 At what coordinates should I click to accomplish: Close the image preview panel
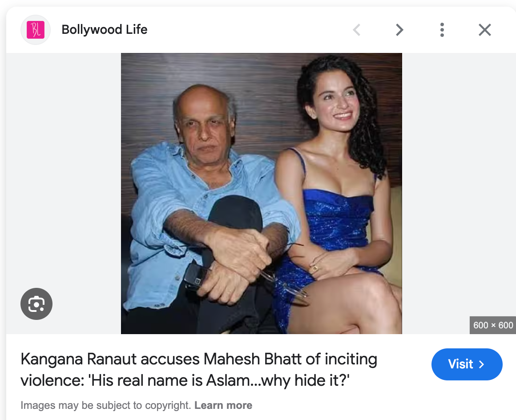pos(484,30)
